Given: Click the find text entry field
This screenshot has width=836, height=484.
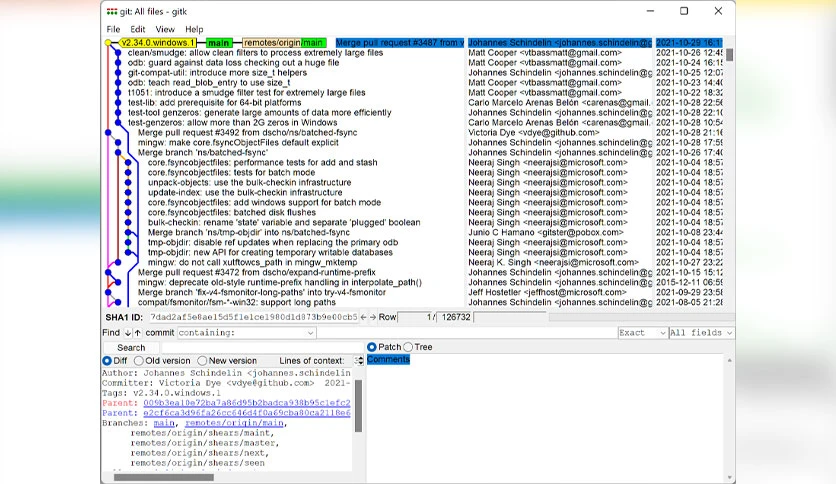Looking at the screenshot, I should point(467,333).
